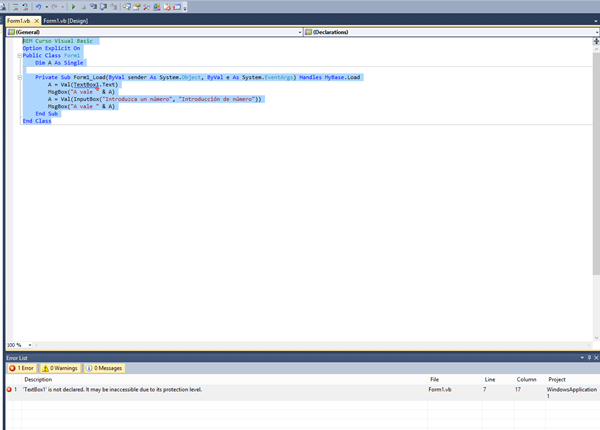
Task: Open the (Declarations) member dropdown
Action: tap(452, 32)
